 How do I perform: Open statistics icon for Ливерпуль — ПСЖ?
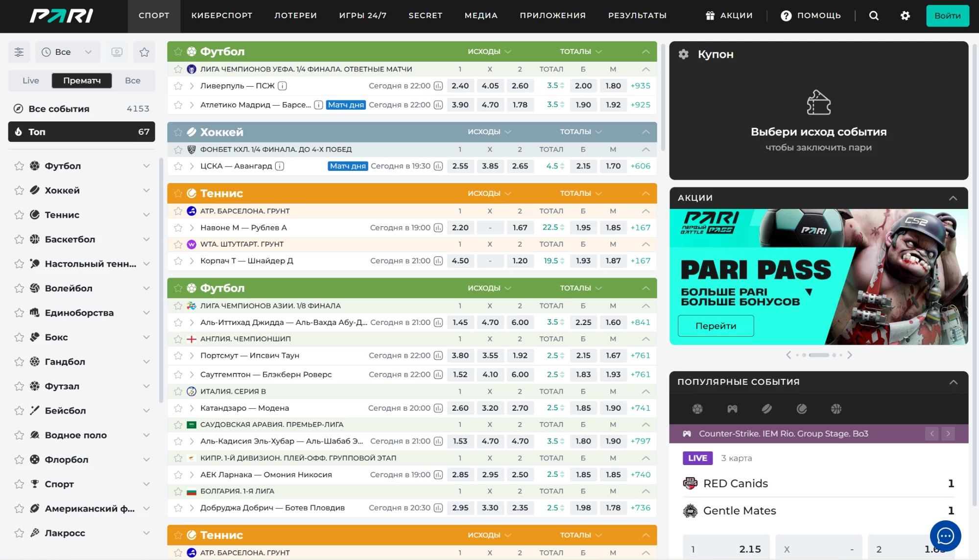[438, 86]
